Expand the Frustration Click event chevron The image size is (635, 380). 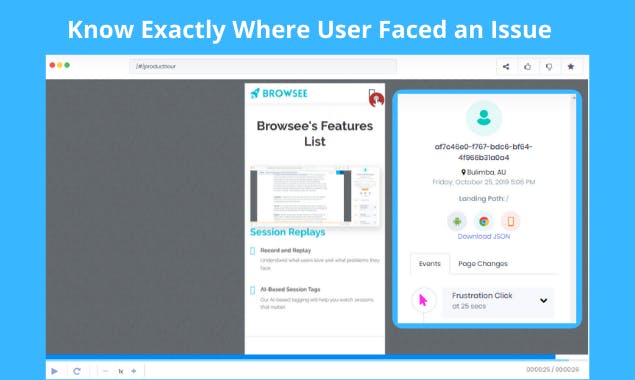pyautogui.click(x=543, y=301)
